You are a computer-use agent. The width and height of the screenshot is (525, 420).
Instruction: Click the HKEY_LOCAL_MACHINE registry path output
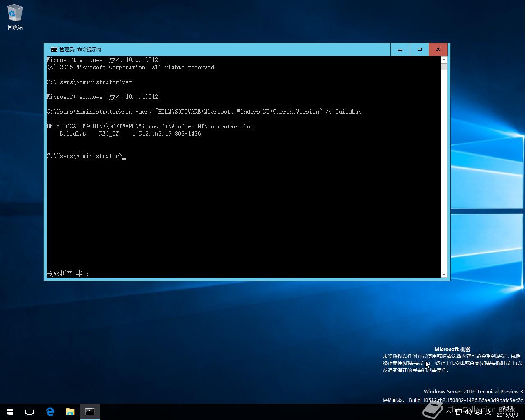(150, 126)
